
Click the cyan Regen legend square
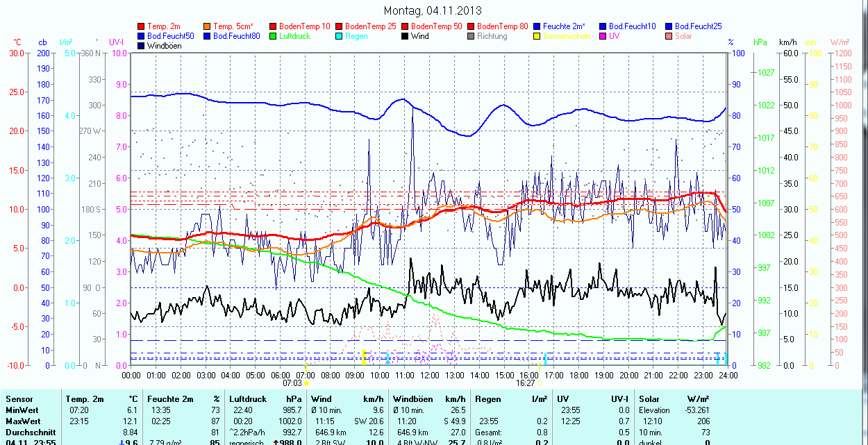click(x=339, y=36)
